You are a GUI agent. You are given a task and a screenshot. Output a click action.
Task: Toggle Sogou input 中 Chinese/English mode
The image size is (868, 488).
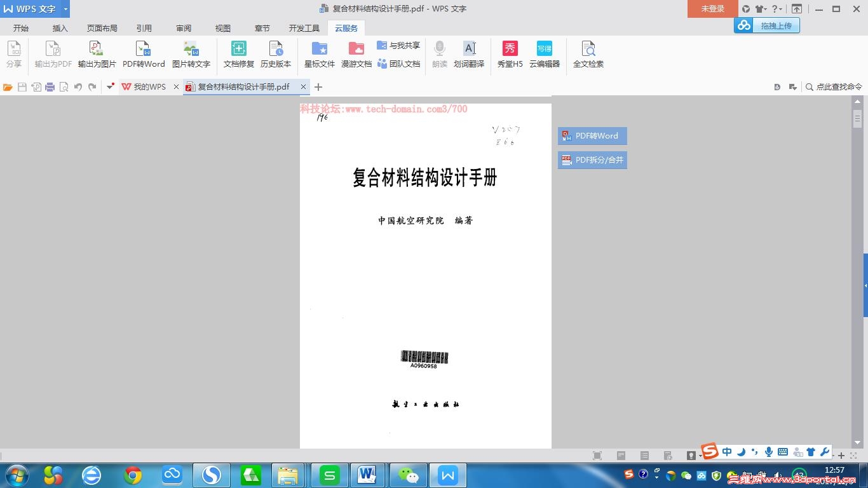click(x=727, y=452)
